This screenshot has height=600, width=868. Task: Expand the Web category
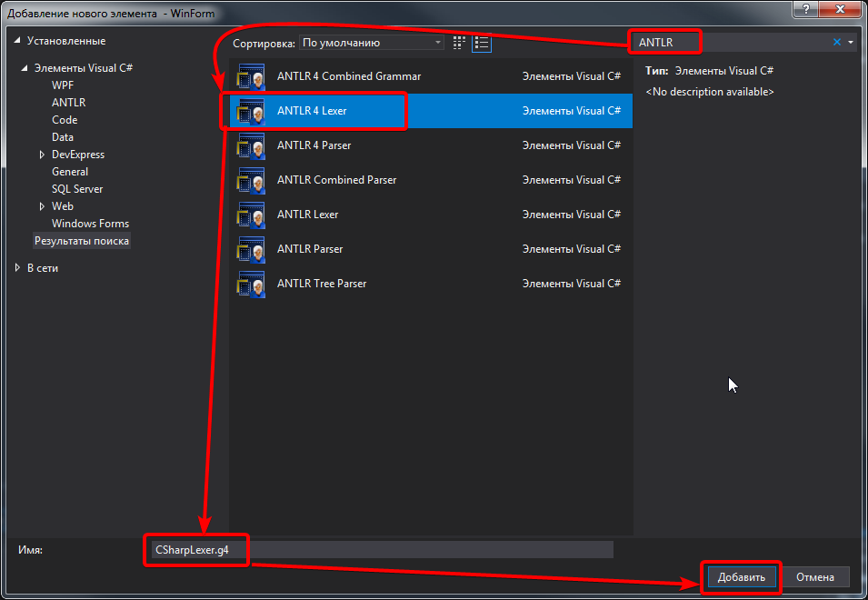click(x=42, y=206)
